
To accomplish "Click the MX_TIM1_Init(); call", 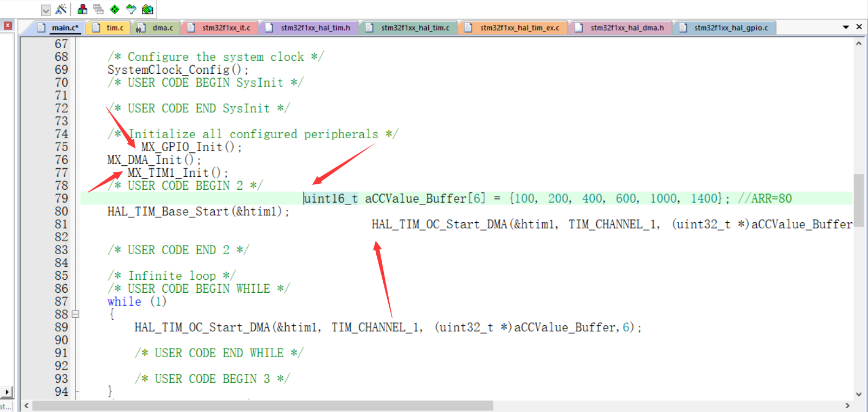I will 178,173.
